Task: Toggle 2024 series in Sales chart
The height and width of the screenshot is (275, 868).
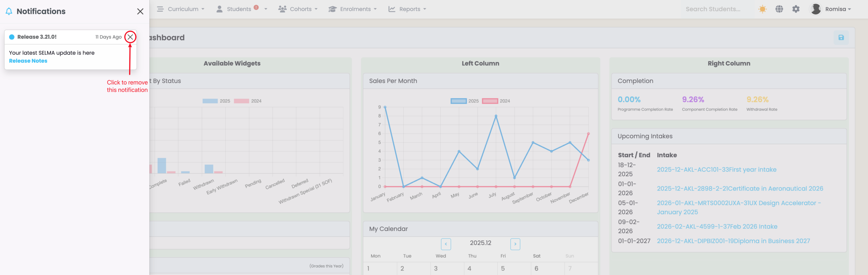Action: (496, 101)
